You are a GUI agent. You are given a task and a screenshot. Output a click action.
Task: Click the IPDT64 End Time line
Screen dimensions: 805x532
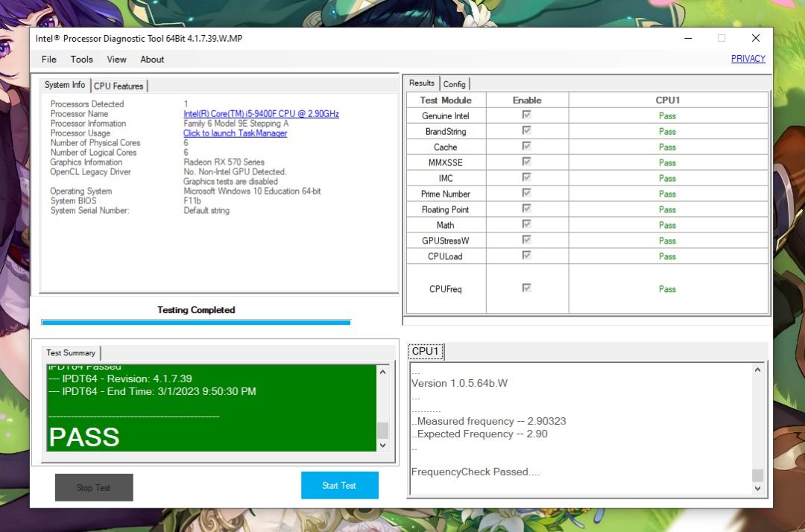click(152, 391)
